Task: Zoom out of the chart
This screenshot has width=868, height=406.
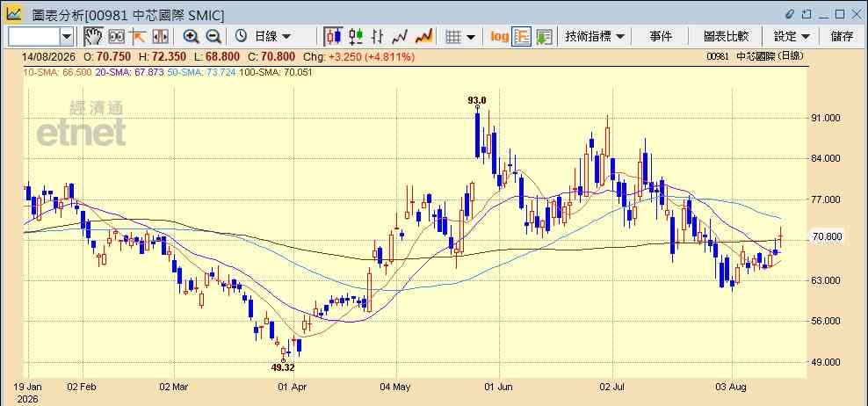Action: 213,37
